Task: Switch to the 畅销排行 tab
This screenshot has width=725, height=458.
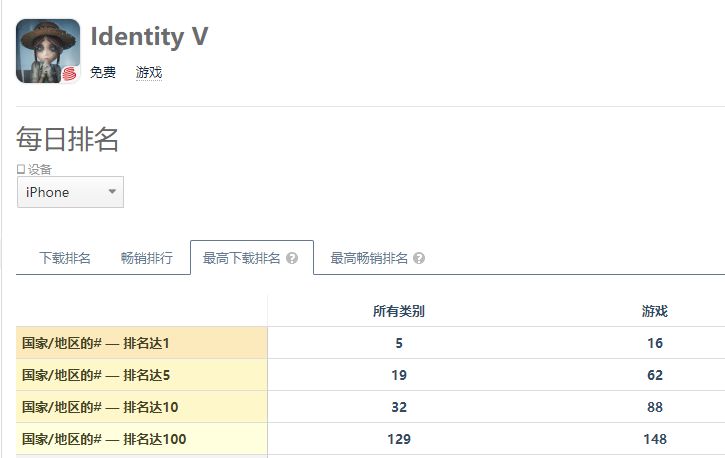Action: (147, 258)
